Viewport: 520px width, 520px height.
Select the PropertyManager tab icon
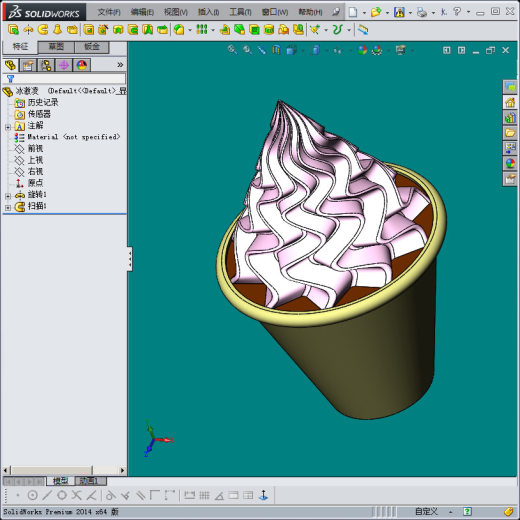[28, 65]
